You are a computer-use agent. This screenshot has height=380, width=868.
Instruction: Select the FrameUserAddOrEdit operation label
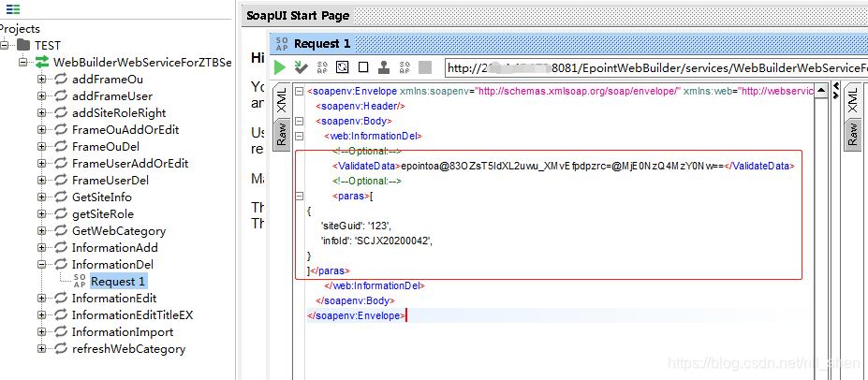[x=130, y=163]
